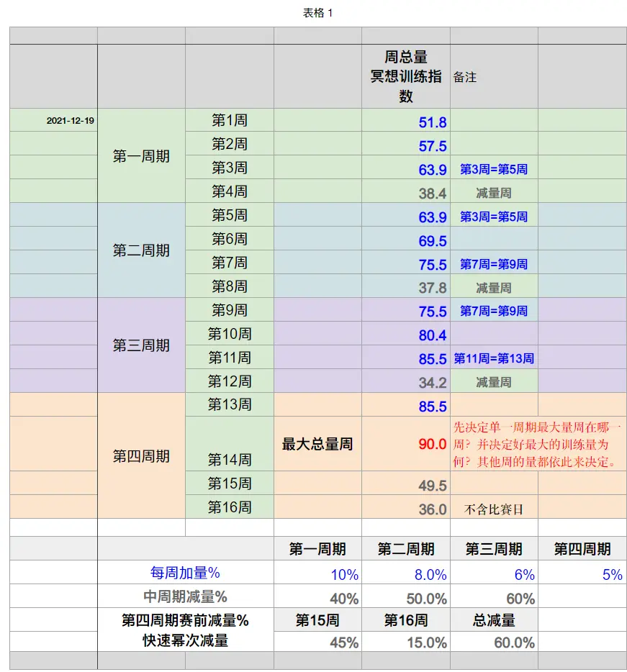Click the 最大总量周 label cell
The height and width of the screenshot is (672, 627).
(317, 444)
